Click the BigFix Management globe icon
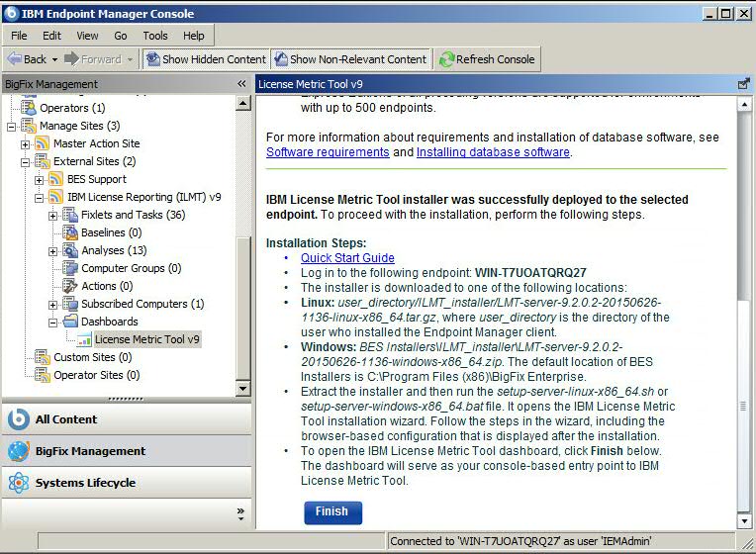This screenshot has height=554, width=756. pos(19,451)
